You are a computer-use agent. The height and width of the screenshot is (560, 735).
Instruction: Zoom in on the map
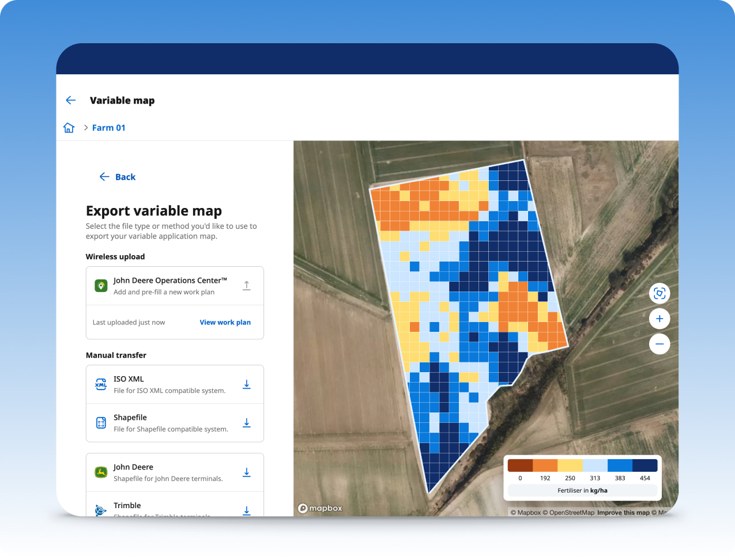point(659,319)
